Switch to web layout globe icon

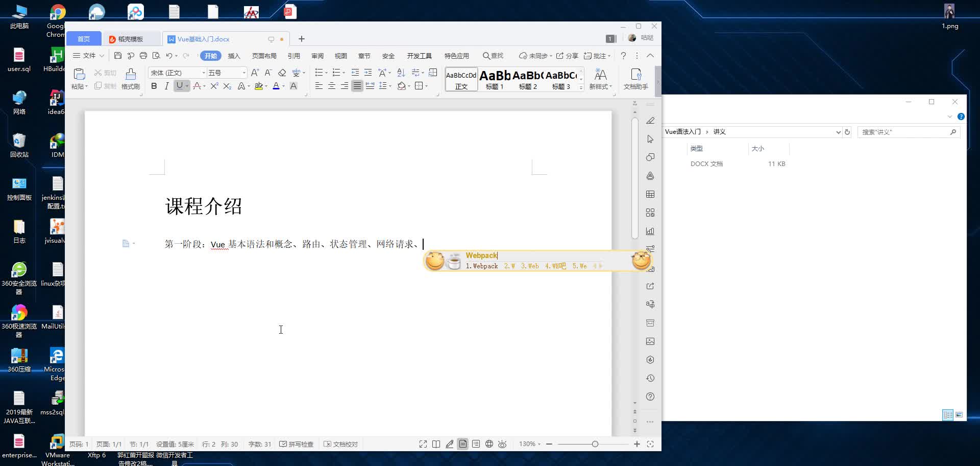(489, 444)
